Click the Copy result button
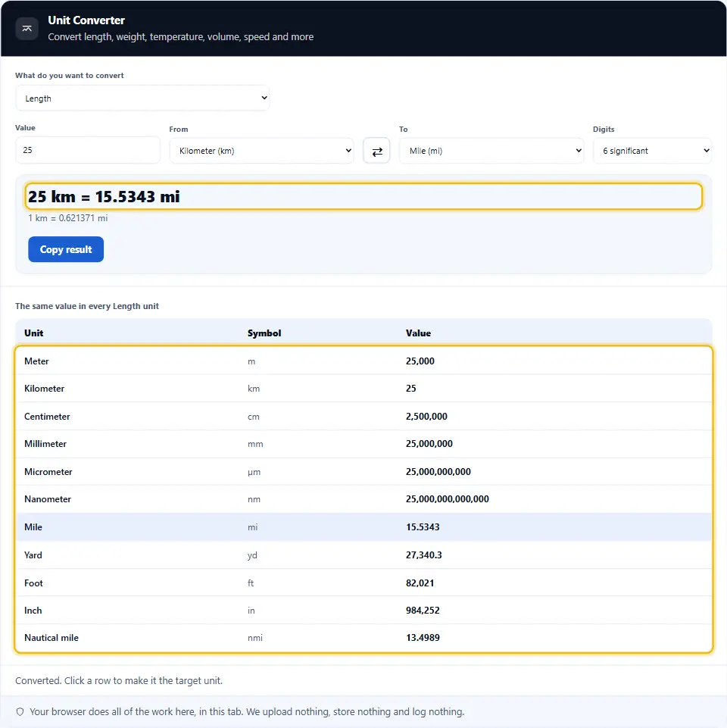 pyautogui.click(x=66, y=249)
